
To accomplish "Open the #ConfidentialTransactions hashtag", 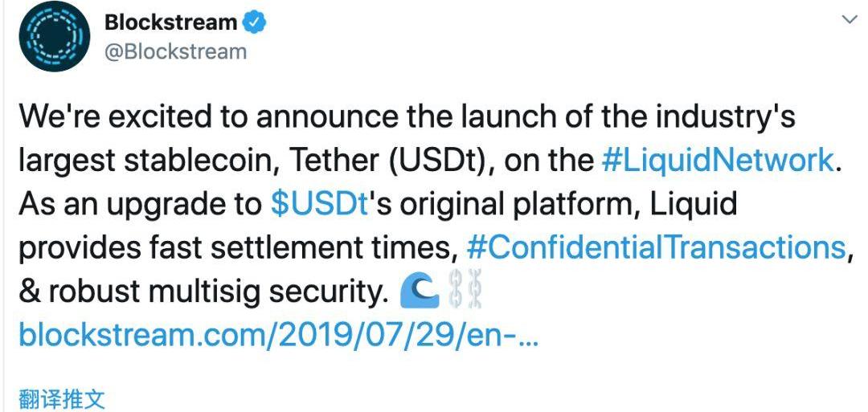I will (x=655, y=248).
